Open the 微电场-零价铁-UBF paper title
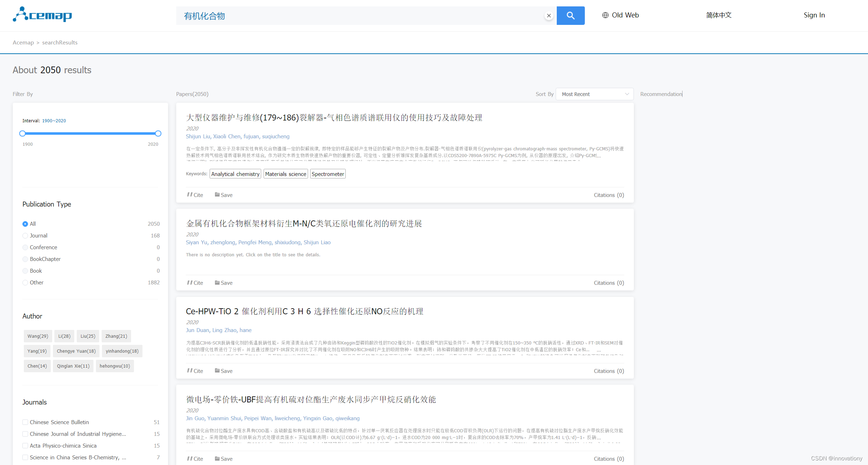The width and height of the screenshot is (868, 465). [311, 400]
